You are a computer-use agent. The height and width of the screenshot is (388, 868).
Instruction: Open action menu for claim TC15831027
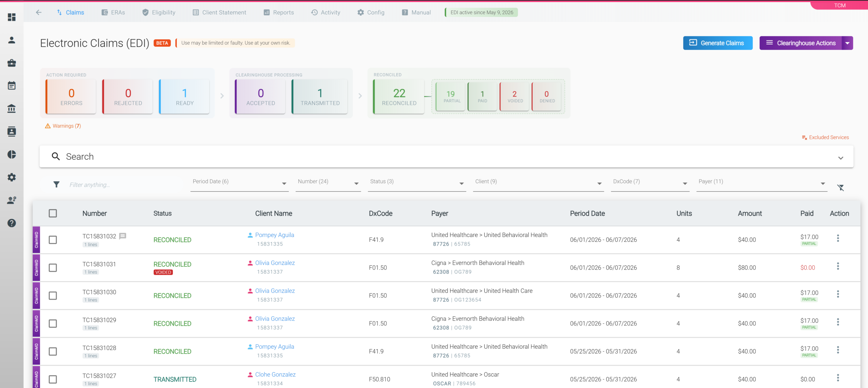(838, 378)
